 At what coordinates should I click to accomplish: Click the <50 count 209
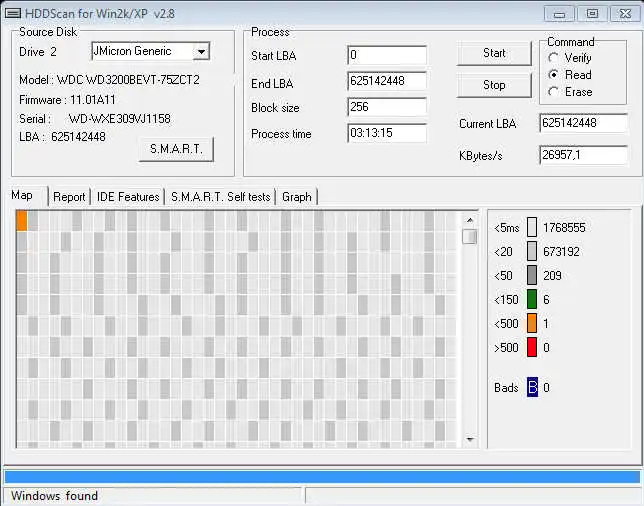(x=552, y=276)
